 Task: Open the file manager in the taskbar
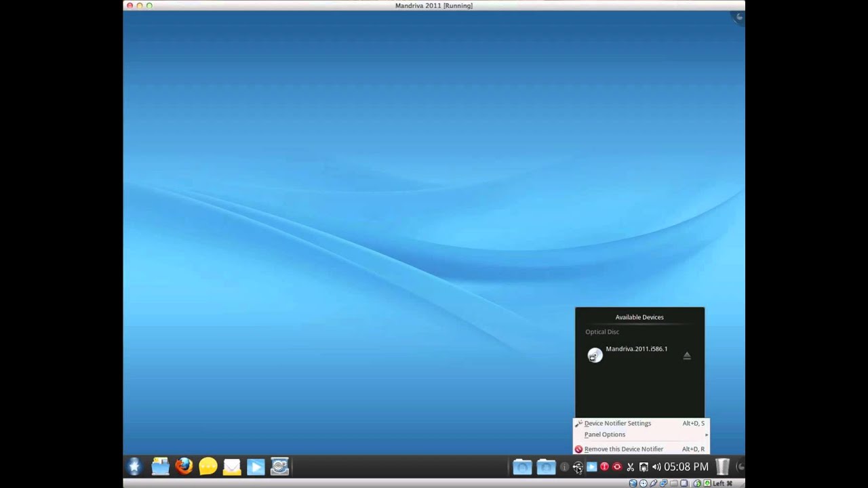(160, 466)
